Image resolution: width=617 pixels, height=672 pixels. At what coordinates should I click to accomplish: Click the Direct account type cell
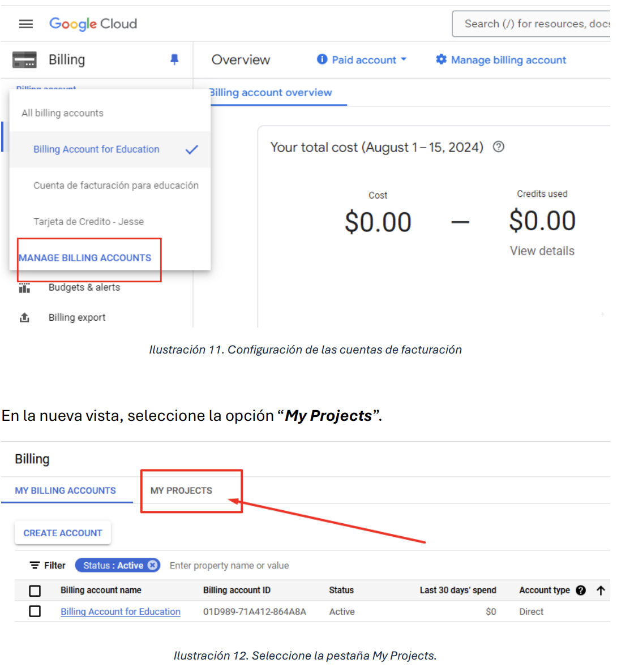[532, 612]
